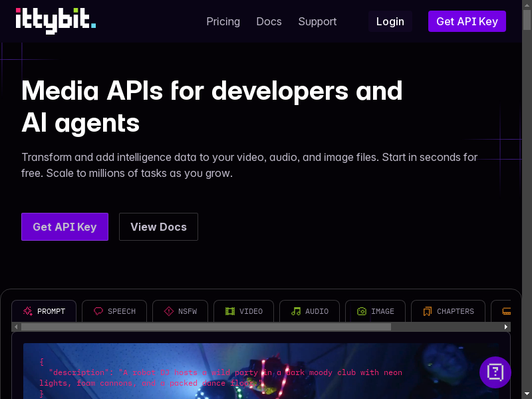Viewport: 532px width, 399px height.
Task: Select the partially hidden tab after Chapters
Action: [x=505, y=311]
